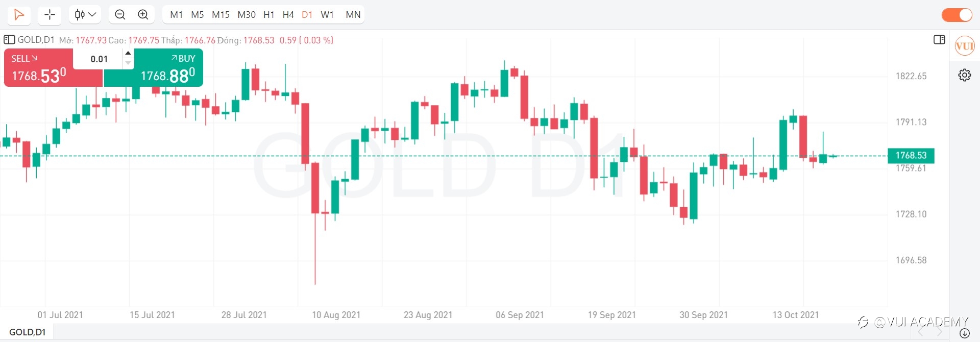Viewport: 980px width, 342px height.
Task: Select the arrow cursor tool
Action: point(19,15)
